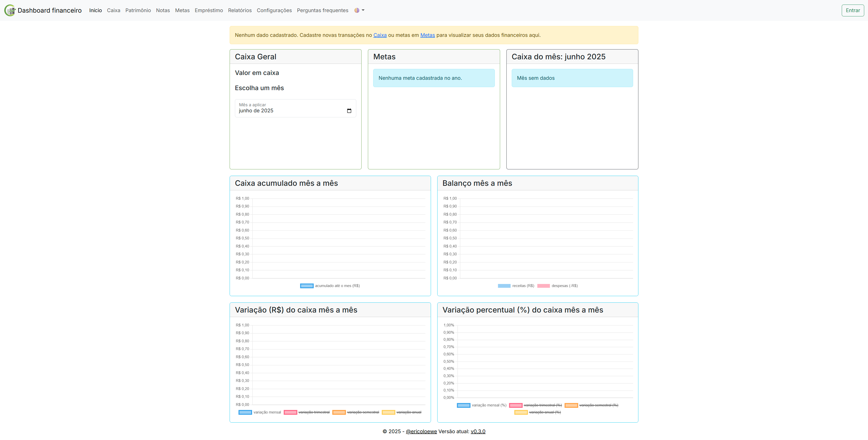
Task: Show variação anual series in R$ chart
Action: 402,412
